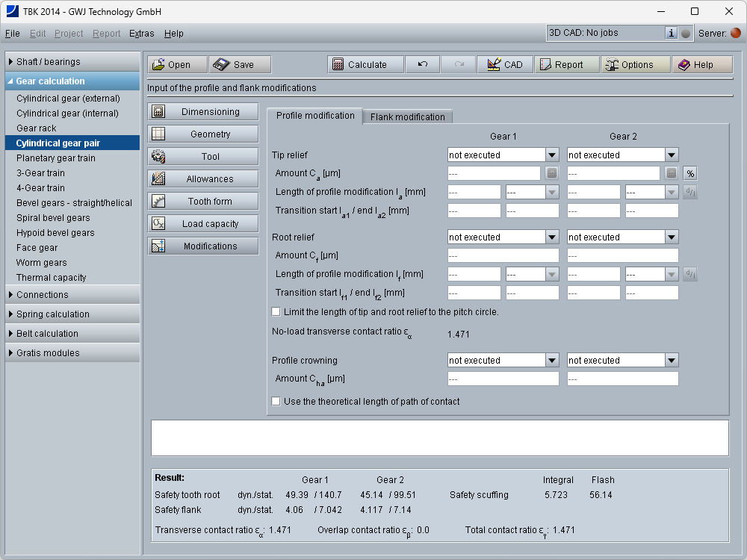Image resolution: width=747 pixels, height=560 pixels.
Task: Open the Options button
Action: pyautogui.click(x=636, y=65)
